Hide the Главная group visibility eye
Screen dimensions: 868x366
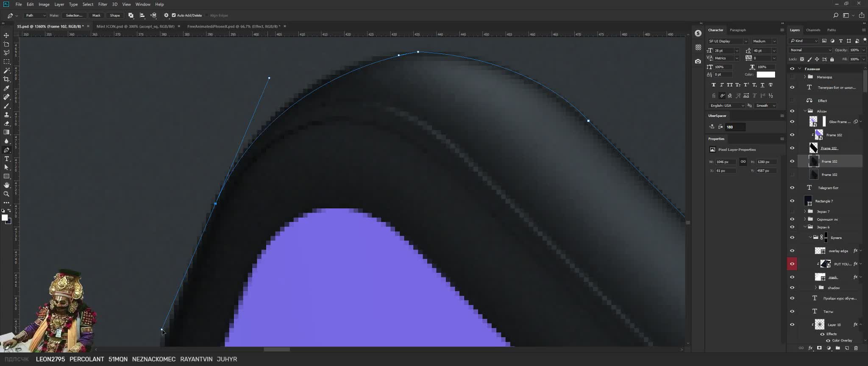point(792,69)
